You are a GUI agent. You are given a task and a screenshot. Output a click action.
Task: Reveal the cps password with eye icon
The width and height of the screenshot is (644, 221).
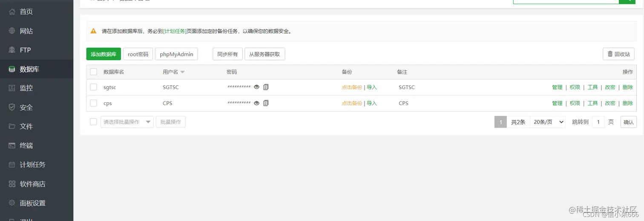257,103
